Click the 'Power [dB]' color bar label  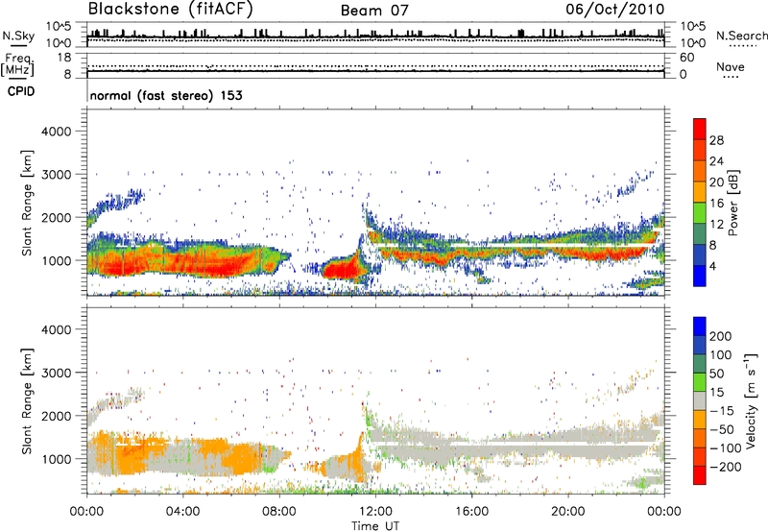pyautogui.click(x=732, y=203)
